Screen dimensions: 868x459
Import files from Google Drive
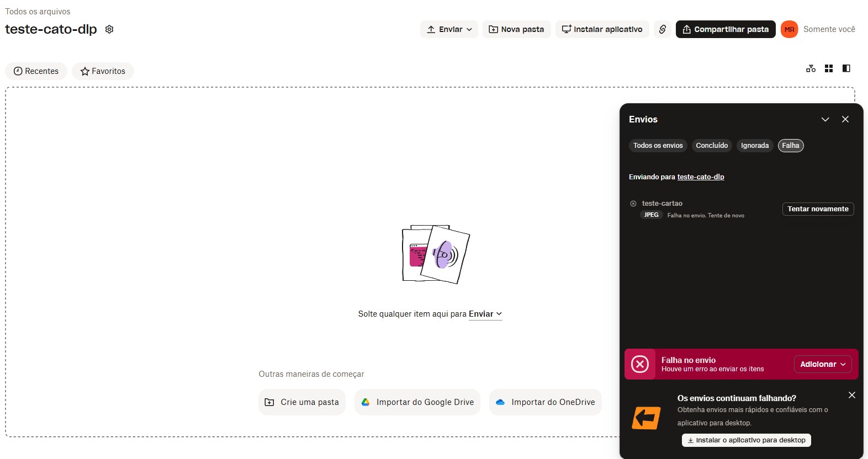417,402
